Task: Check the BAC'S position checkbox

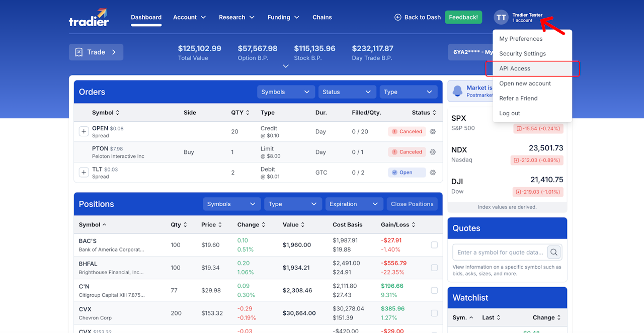Action: coord(434,245)
